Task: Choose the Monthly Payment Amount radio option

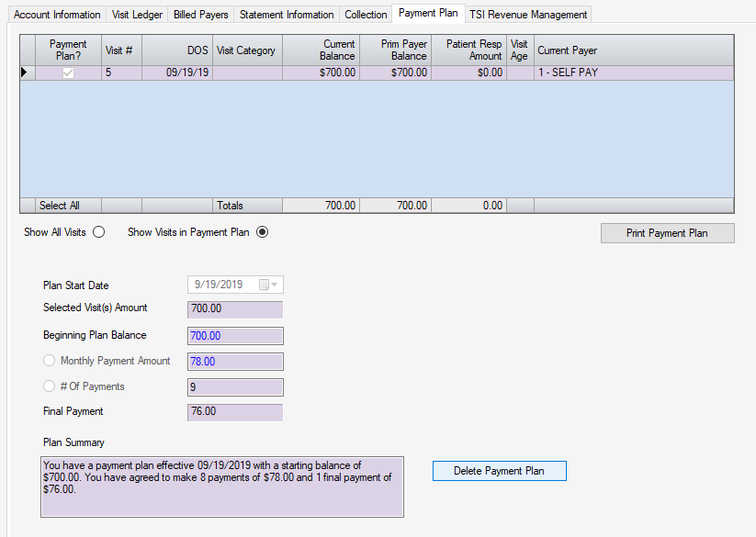Action: point(49,361)
